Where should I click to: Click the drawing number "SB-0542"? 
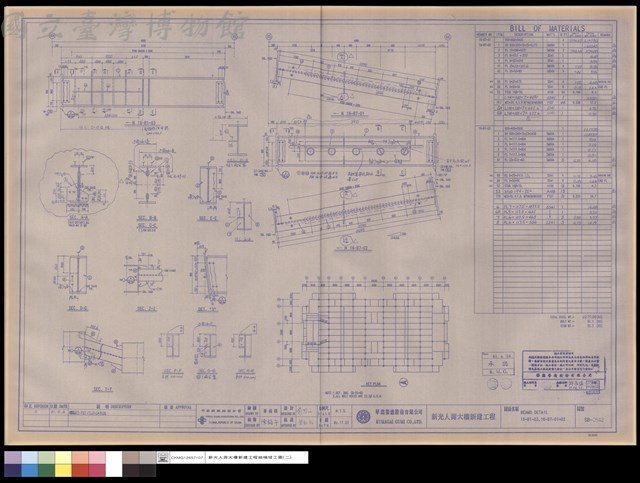point(594,420)
